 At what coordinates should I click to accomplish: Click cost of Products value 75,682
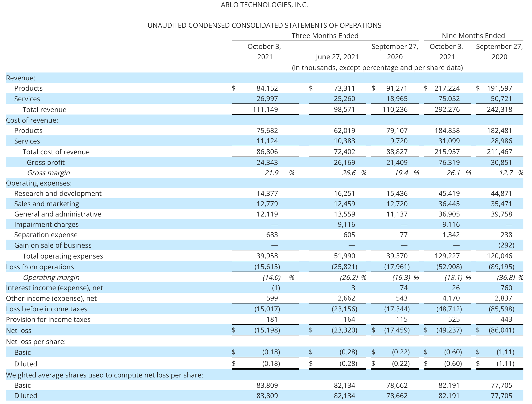point(267,130)
